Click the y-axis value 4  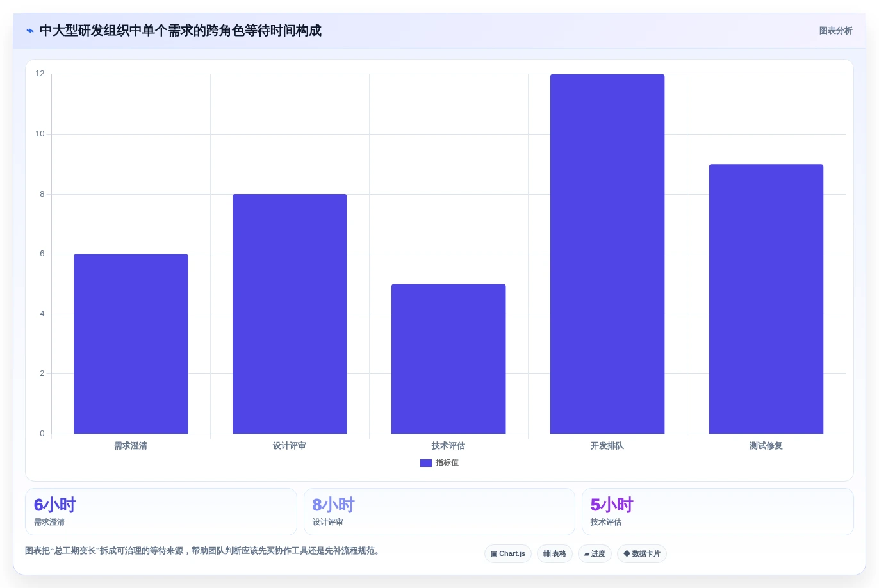point(42,314)
